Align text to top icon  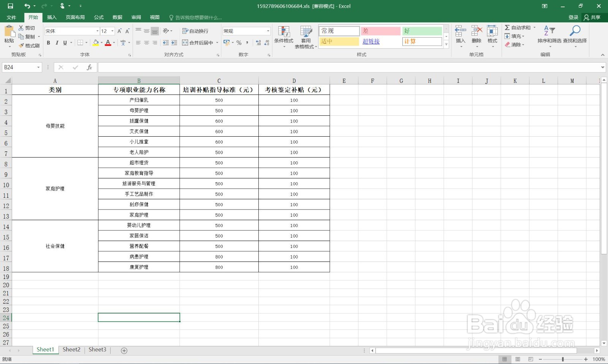tap(138, 31)
